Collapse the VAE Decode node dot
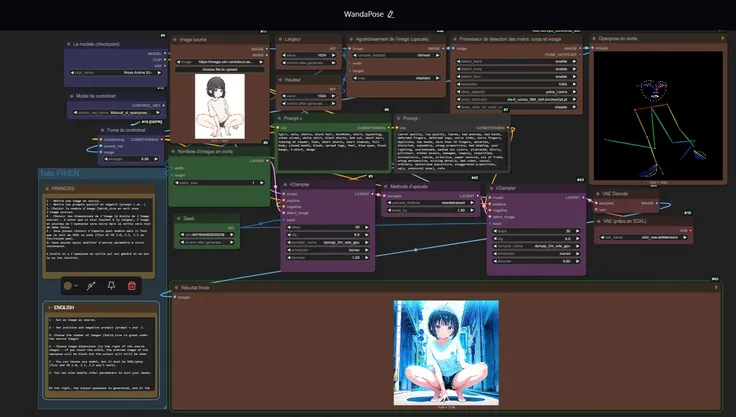Image resolution: width=736 pixels, height=417 pixels. [598, 193]
